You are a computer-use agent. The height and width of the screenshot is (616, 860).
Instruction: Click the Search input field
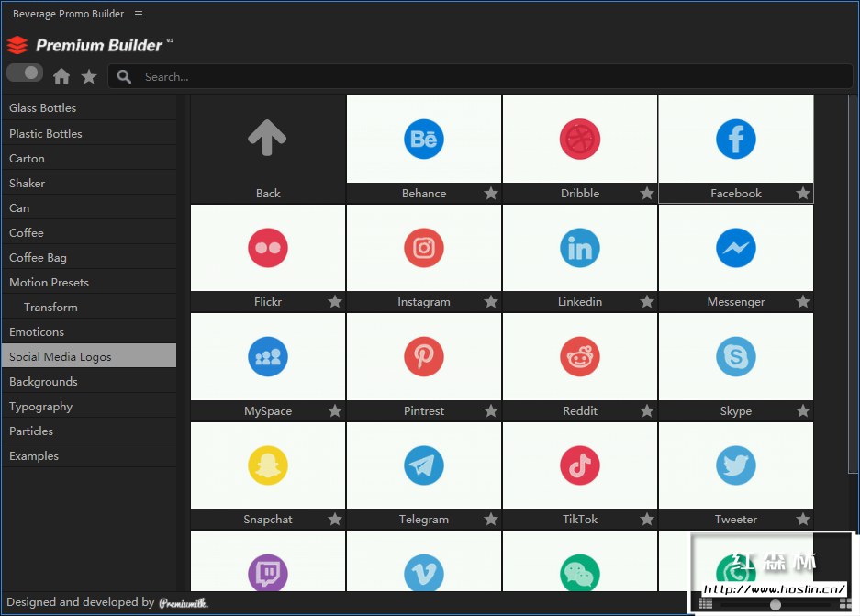[480, 76]
